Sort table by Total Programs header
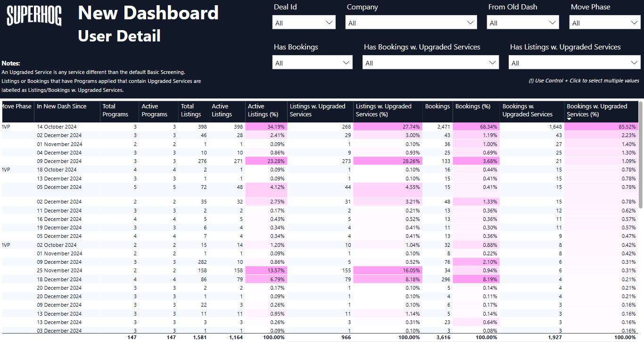Image resolution: width=644 pixels, height=342 pixels. pos(115,110)
